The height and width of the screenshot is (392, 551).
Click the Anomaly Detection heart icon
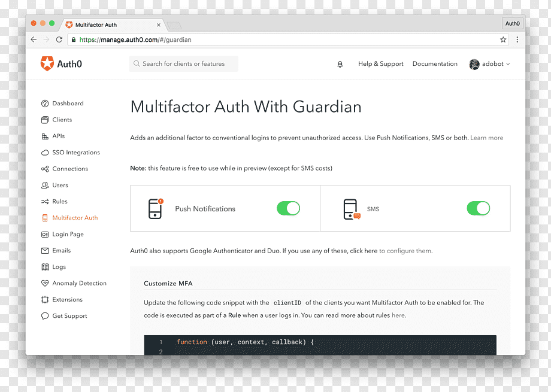[45, 283]
